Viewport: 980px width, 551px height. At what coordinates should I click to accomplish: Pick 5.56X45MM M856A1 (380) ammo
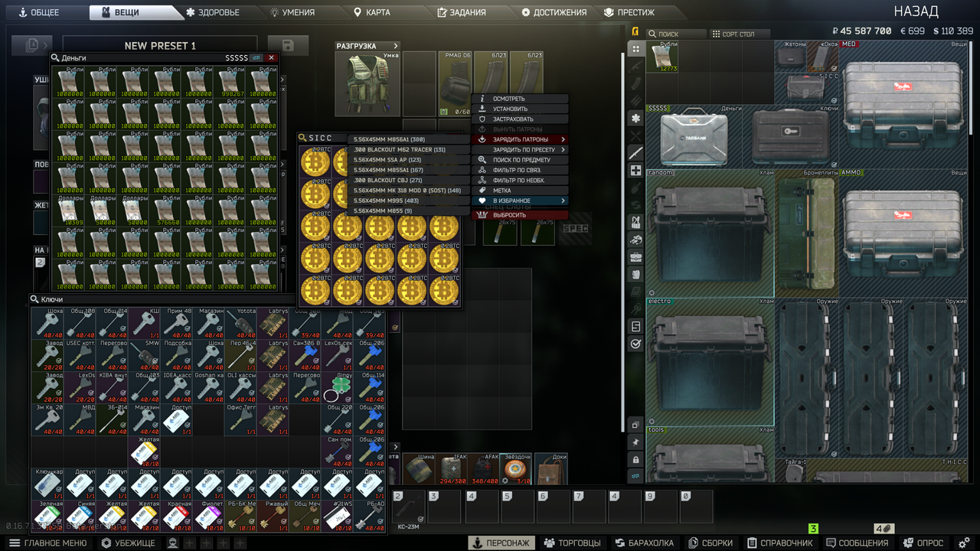click(x=408, y=139)
